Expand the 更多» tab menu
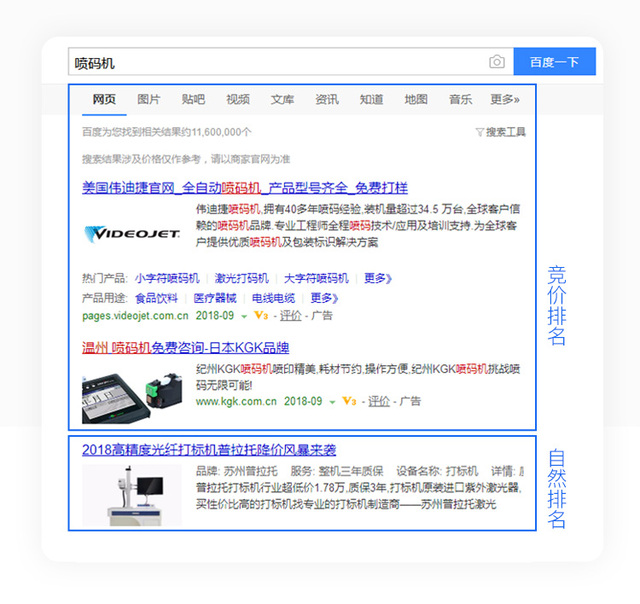The width and height of the screenshot is (640, 604). click(505, 99)
